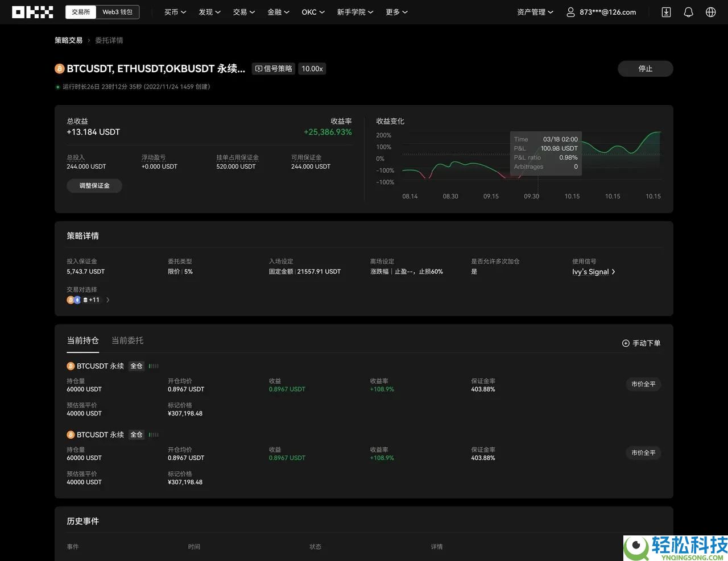Click the 投入保证金 5,743.7 USDT value
The width and height of the screenshot is (728, 561).
pos(86,272)
